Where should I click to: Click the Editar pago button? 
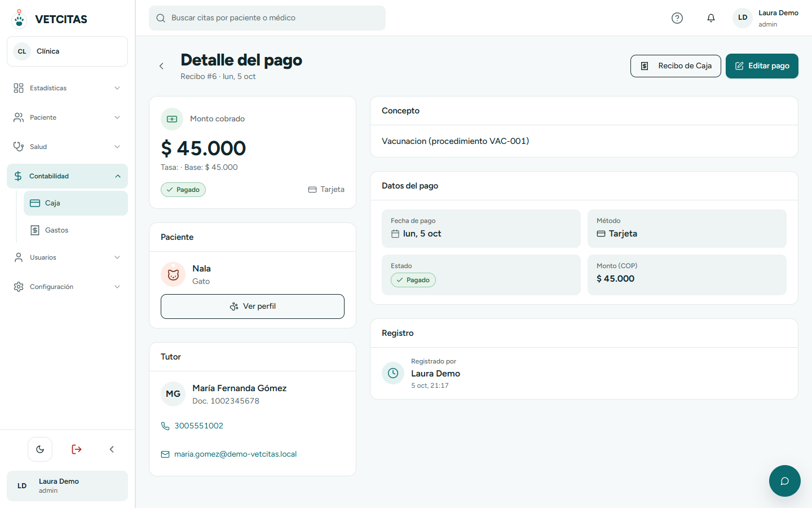762,66
